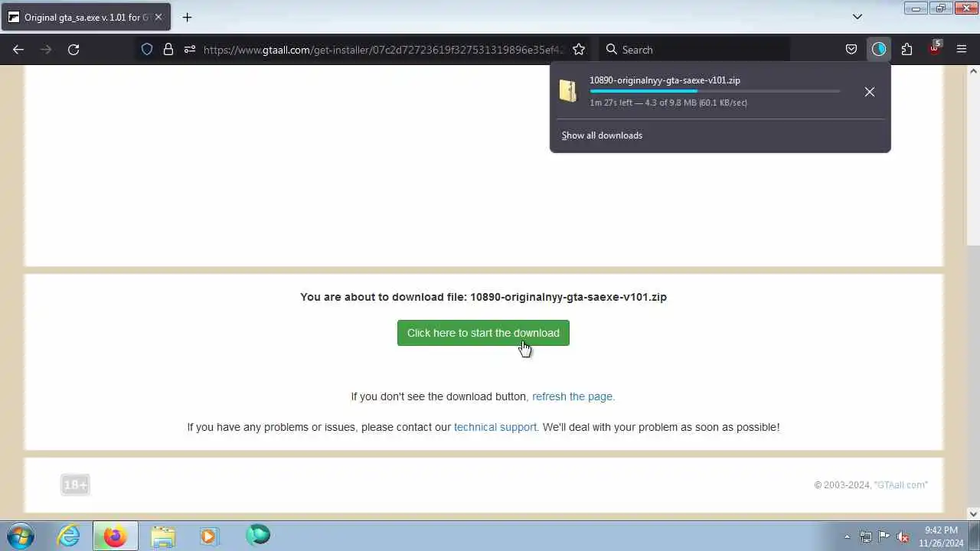This screenshot has height=551, width=980.
Task: Click muted volume tray icon
Action: pos(903,536)
